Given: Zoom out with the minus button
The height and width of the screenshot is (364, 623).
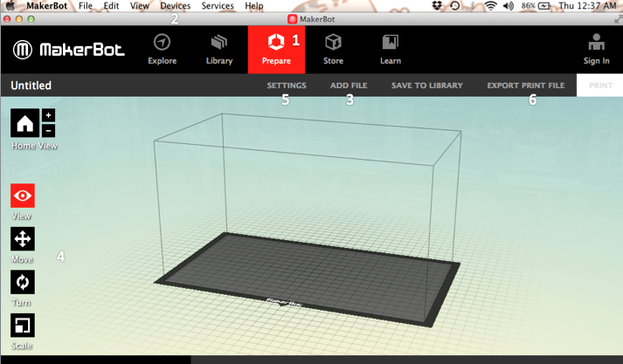Looking at the screenshot, I should (48, 130).
